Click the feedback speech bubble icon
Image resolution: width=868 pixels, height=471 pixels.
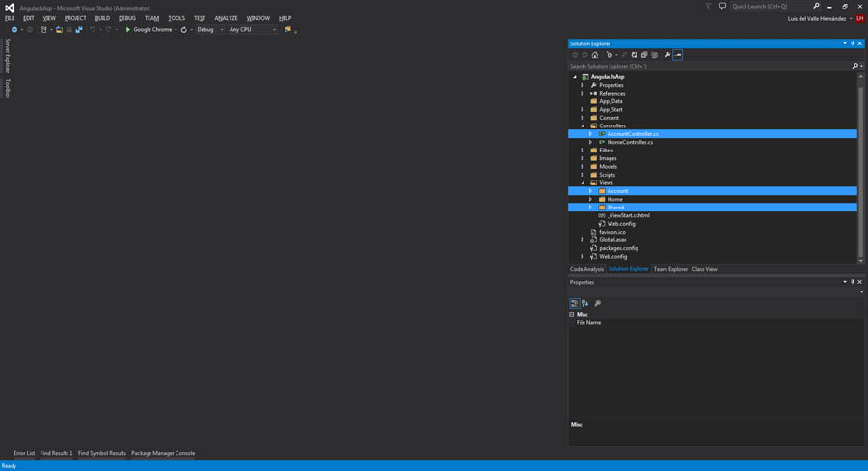pyautogui.click(x=722, y=7)
